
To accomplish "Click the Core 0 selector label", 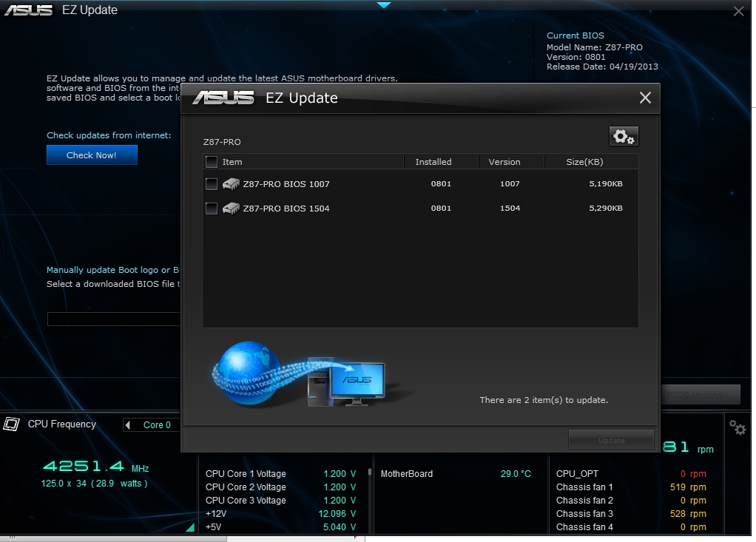I will point(157,425).
